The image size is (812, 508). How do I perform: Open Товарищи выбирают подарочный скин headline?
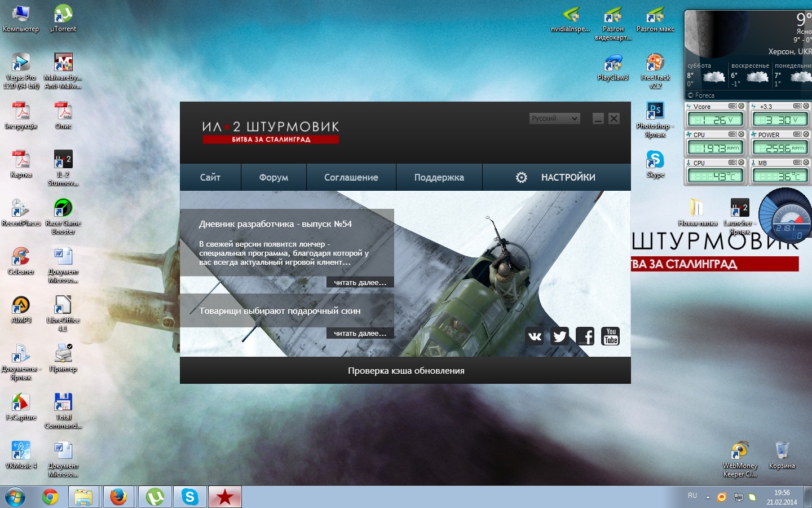coord(280,311)
